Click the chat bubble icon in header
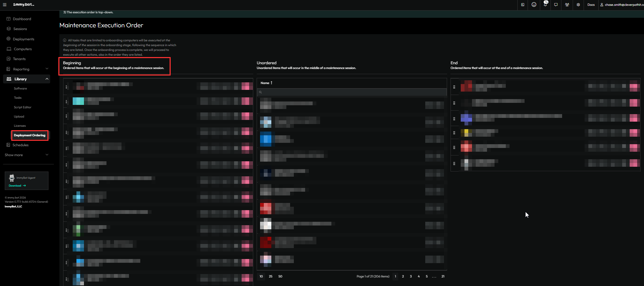The width and height of the screenshot is (644, 286). [556, 5]
